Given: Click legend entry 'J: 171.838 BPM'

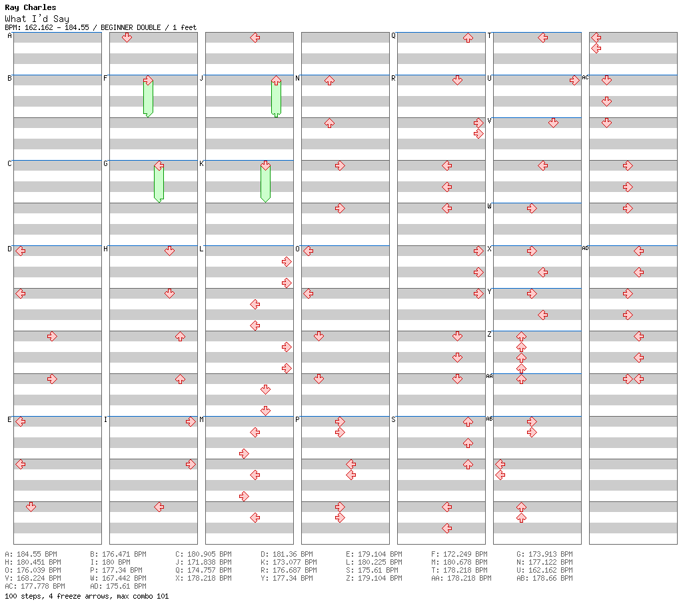Looking at the screenshot, I should 203,562.
